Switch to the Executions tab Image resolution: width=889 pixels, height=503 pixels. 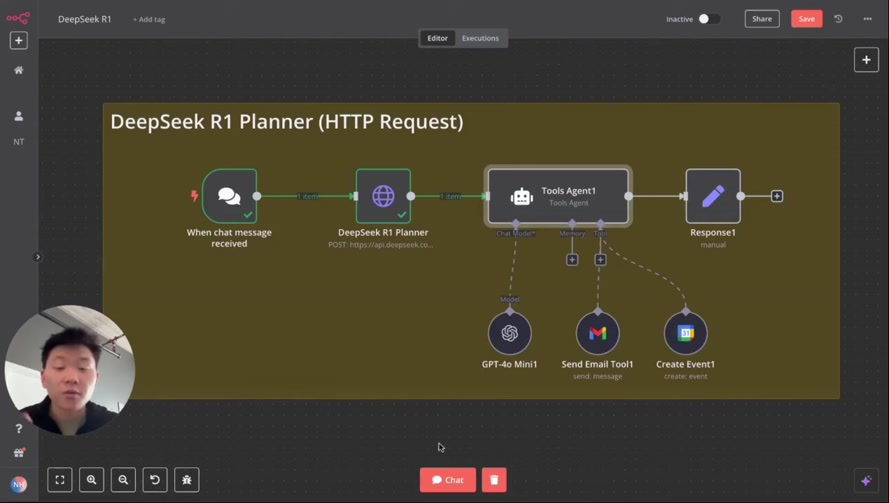click(480, 38)
